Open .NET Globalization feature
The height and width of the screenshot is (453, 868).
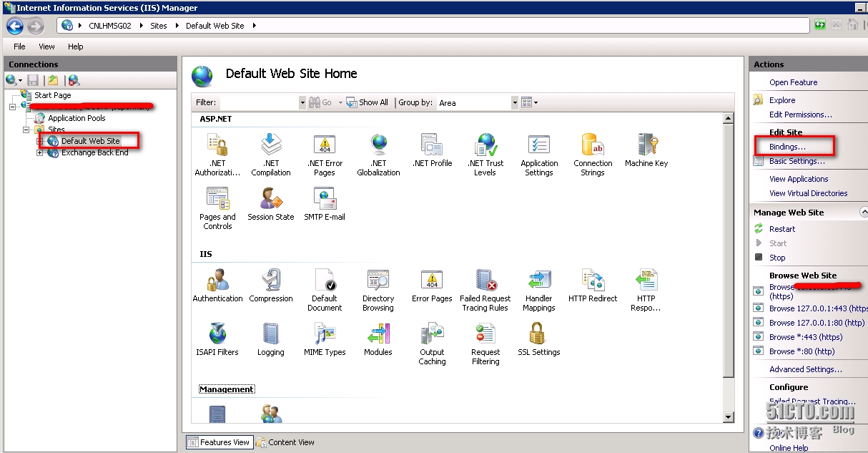tap(378, 155)
